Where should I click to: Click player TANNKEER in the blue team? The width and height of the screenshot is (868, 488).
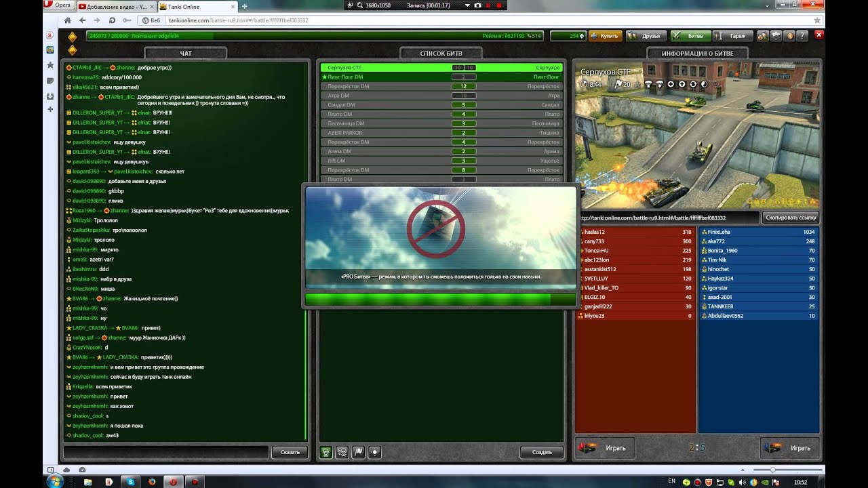click(758, 306)
